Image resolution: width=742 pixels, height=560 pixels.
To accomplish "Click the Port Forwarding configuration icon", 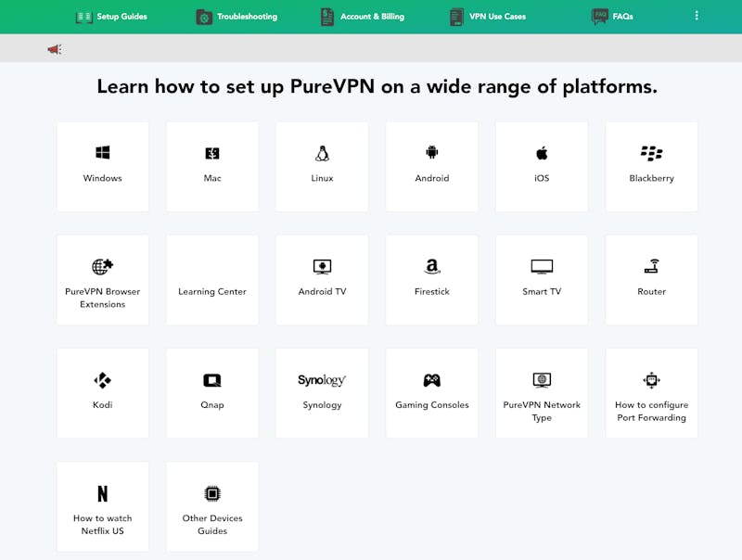I will pos(652,380).
